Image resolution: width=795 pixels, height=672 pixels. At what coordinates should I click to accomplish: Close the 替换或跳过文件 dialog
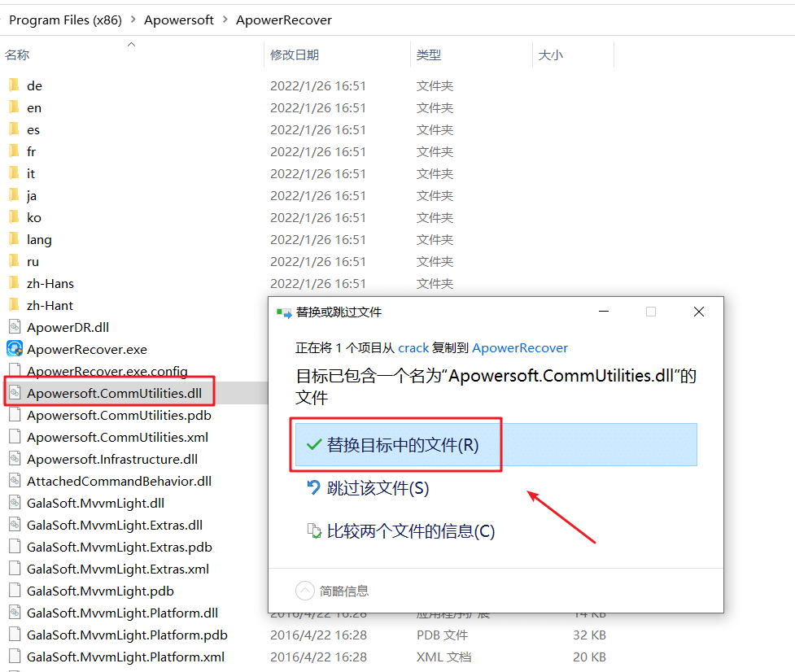point(699,312)
